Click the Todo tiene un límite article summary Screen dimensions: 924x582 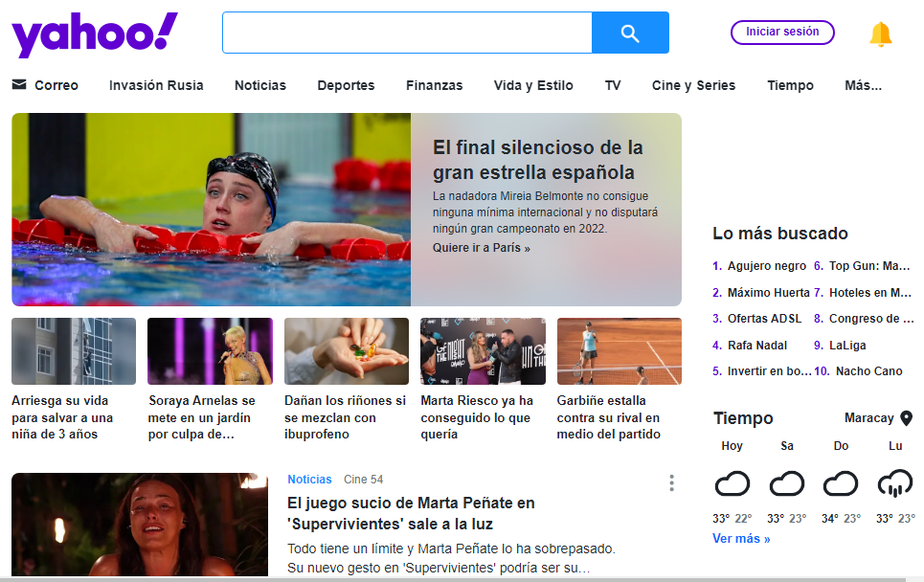[x=451, y=558]
